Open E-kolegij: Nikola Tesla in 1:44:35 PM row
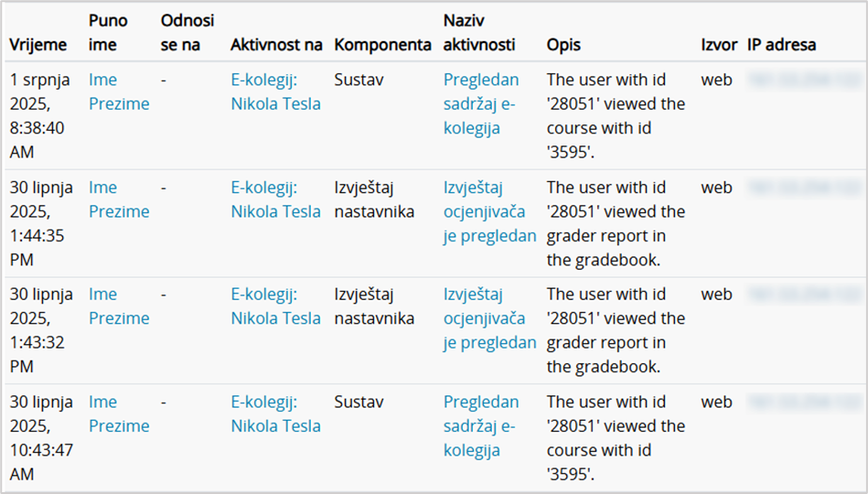 click(x=275, y=199)
